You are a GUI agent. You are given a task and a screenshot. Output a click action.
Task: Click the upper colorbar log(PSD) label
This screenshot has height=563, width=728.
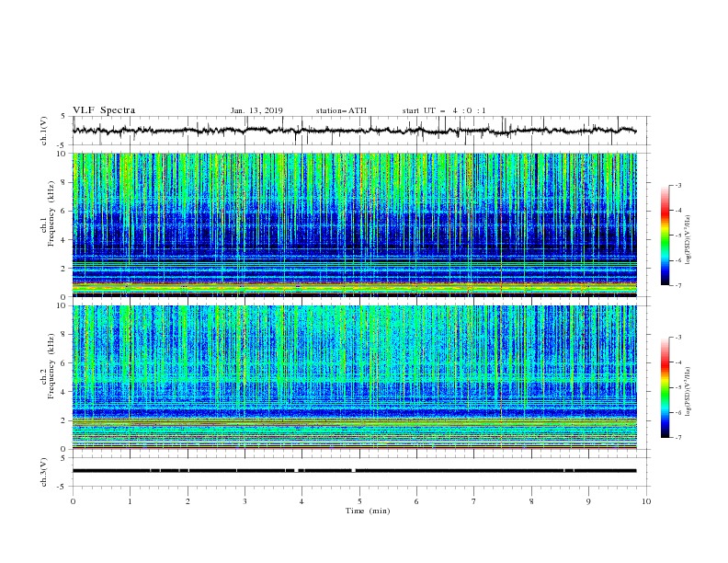click(688, 240)
